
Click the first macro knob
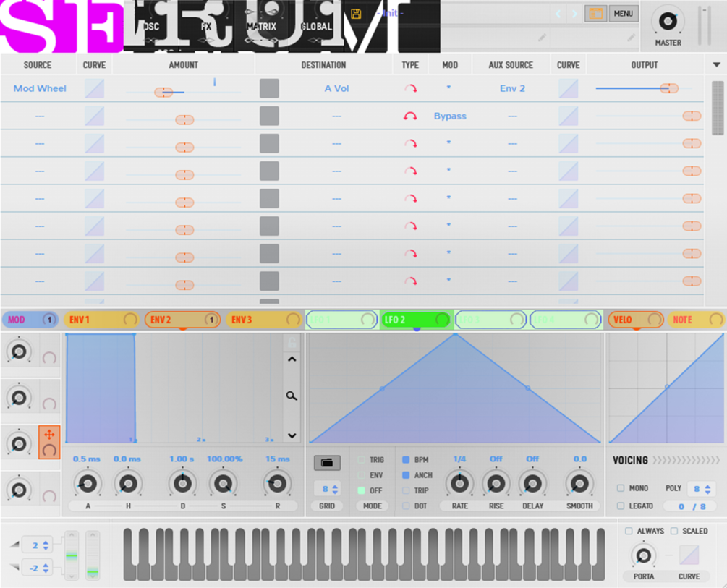click(19, 352)
